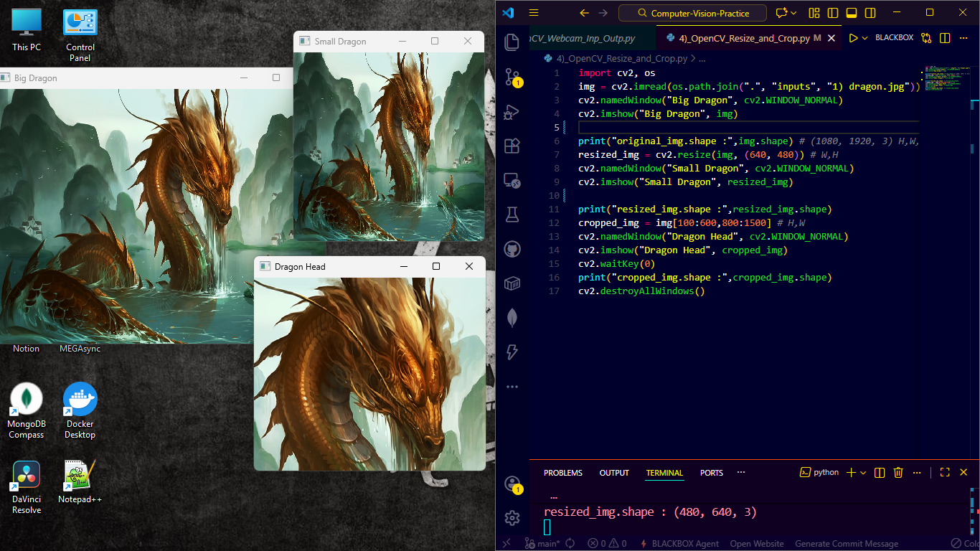Open the This PC desktop icon
The width and height of the screenshot is (980, 551).
(x=27, y=29)
